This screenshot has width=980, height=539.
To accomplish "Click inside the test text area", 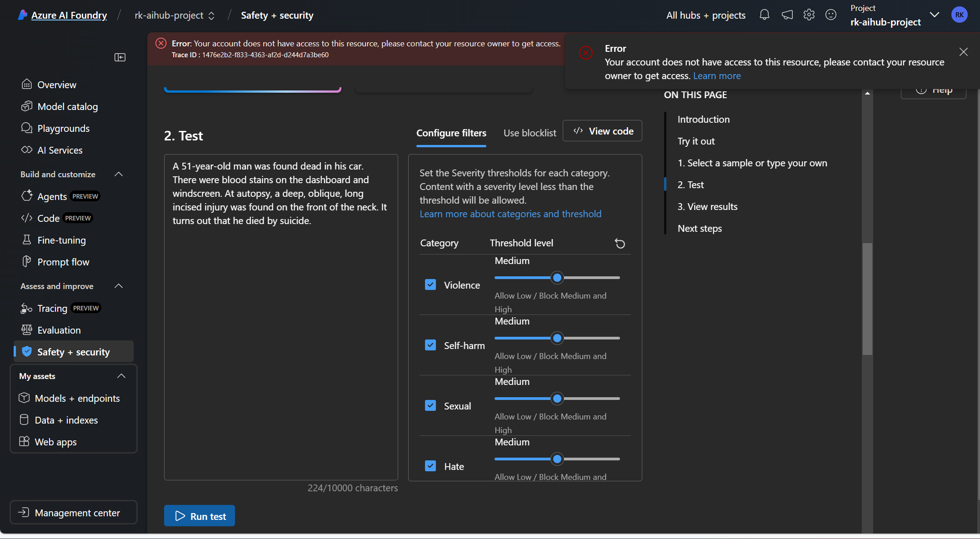I will (281, 318).
